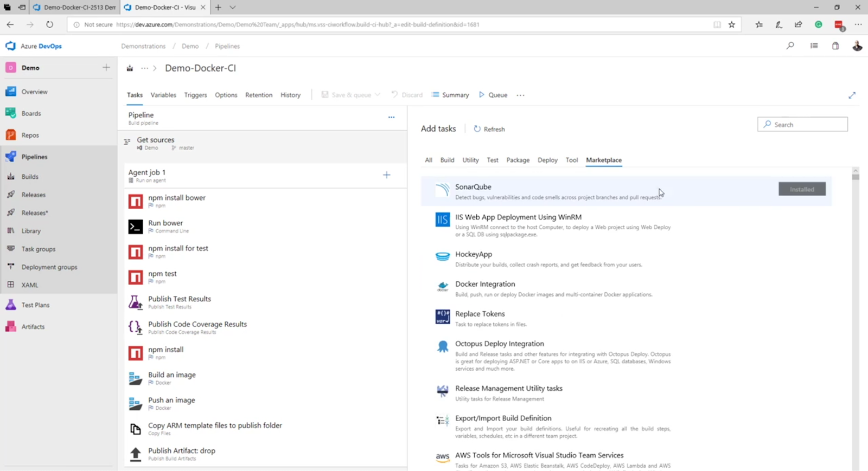Open the user profile avatar

pos(857,46)
